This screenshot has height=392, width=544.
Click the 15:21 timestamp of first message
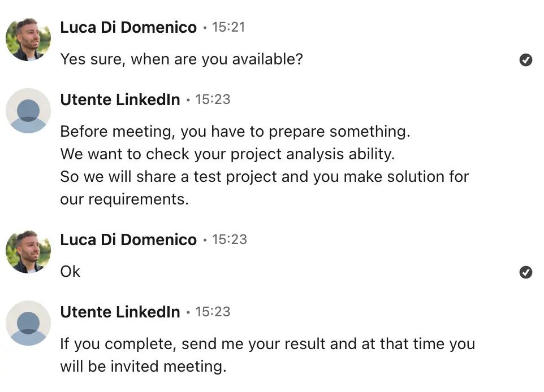tap(228, 27)
